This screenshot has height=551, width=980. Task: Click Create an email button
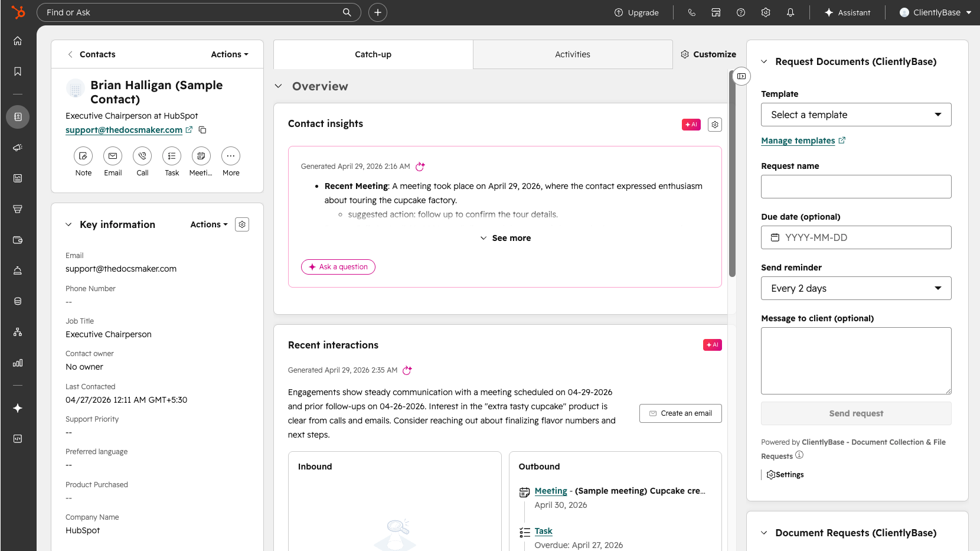pos(681,413)
